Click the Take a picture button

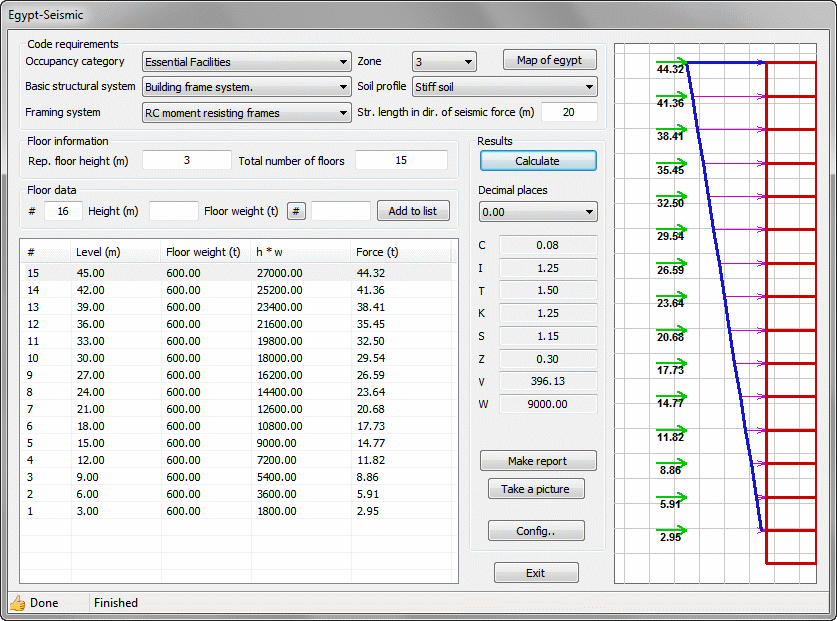[x=536, y=489]
